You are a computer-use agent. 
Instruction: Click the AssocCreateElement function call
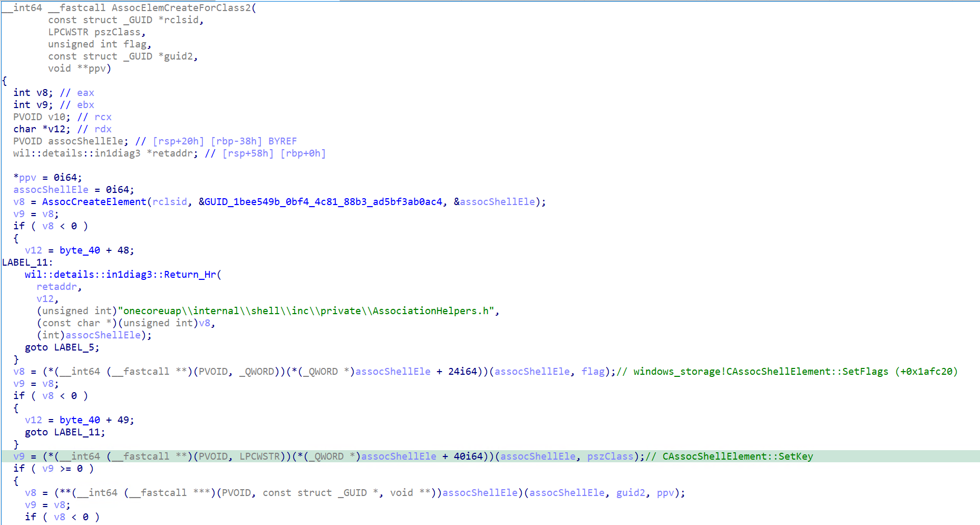[94, 202]
